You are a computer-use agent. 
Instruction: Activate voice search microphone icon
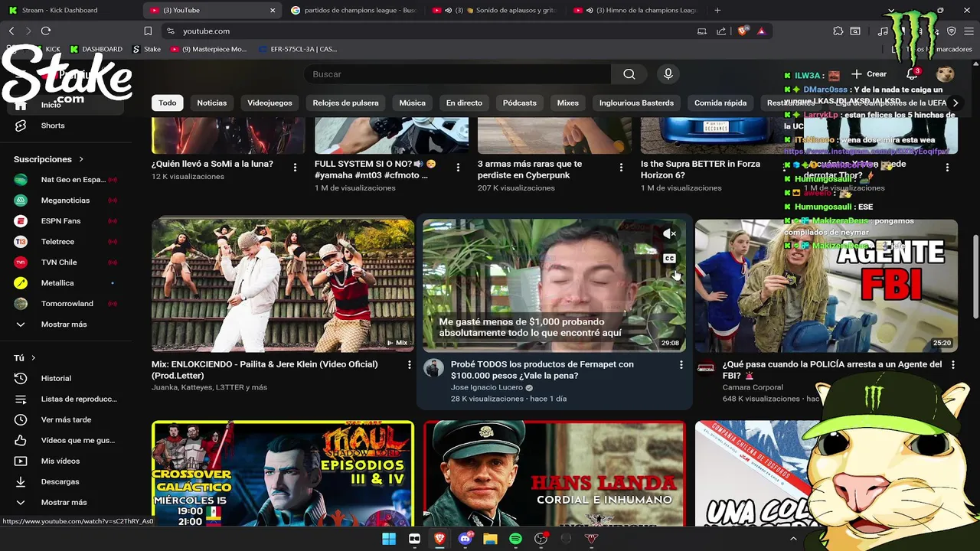668,74
